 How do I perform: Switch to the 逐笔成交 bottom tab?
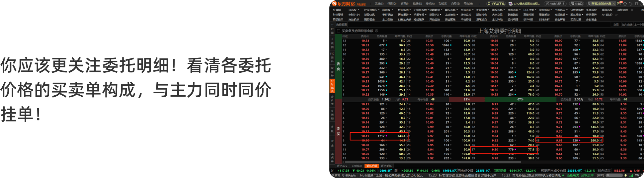coord(342,166)
